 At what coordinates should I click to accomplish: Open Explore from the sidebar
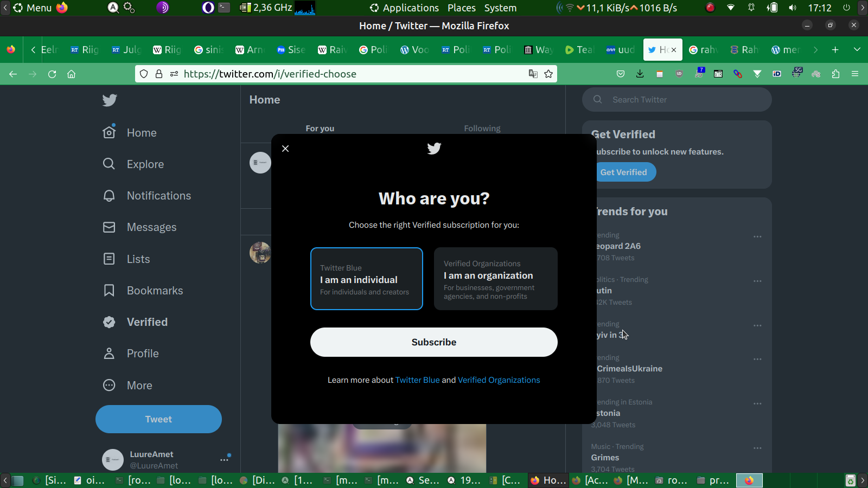[133, 164]
